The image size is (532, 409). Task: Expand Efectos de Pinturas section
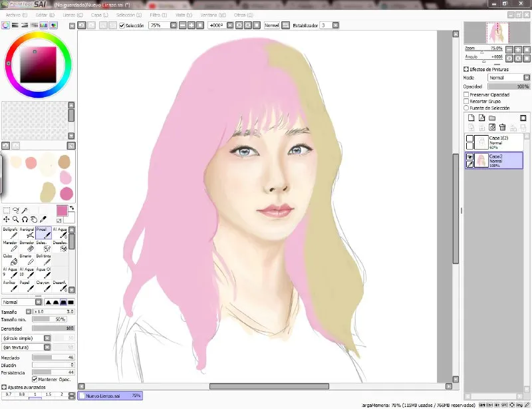[466, 69]
